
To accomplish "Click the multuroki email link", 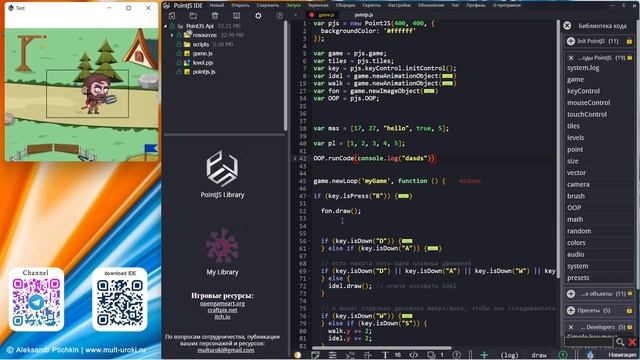I will tap(226, 350).
